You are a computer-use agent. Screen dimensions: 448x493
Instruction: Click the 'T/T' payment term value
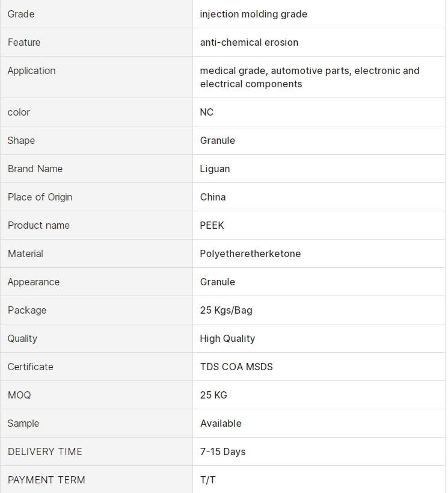click(207, 480)
